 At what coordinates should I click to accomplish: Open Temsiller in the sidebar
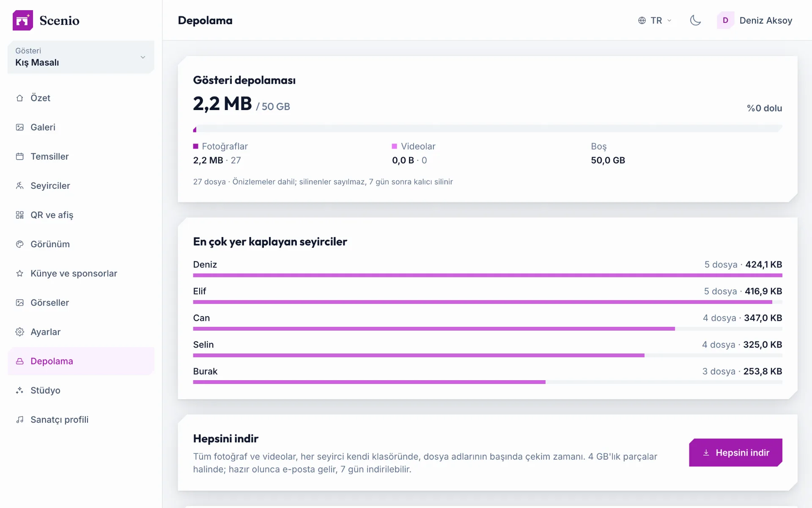(x=81, y=157)
